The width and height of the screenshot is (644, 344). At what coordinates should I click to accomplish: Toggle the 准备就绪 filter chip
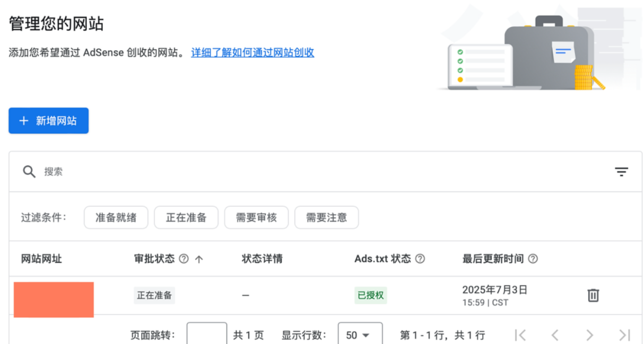coord(116,217)
